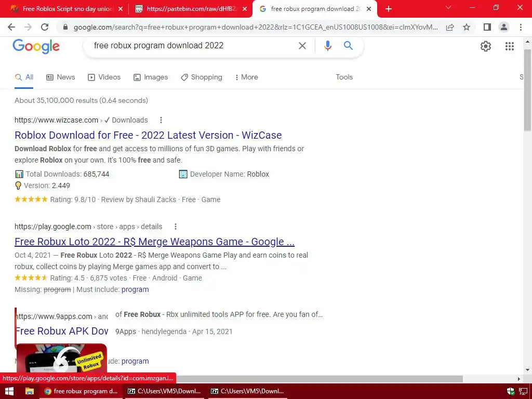
Task: Open the Google apps grid
Action: click(x=509, y=46)
